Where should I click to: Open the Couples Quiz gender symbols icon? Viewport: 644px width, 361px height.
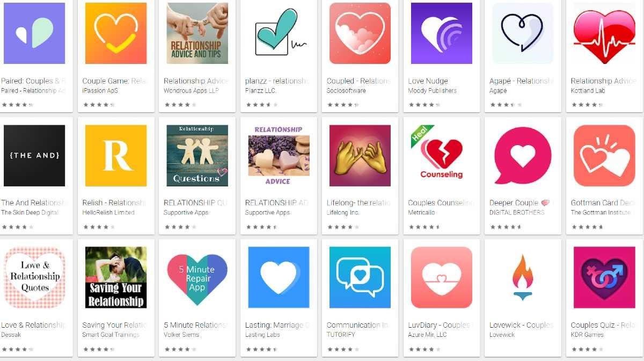(604, 278)
